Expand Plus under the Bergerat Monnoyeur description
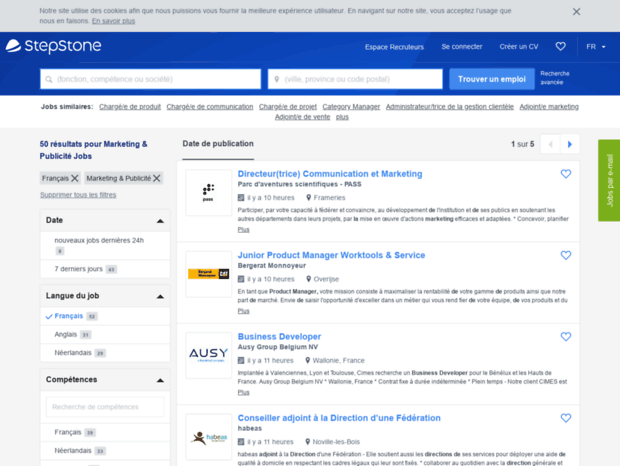Image resolution: width=620 pixels, height=466 pixels. 243,311
